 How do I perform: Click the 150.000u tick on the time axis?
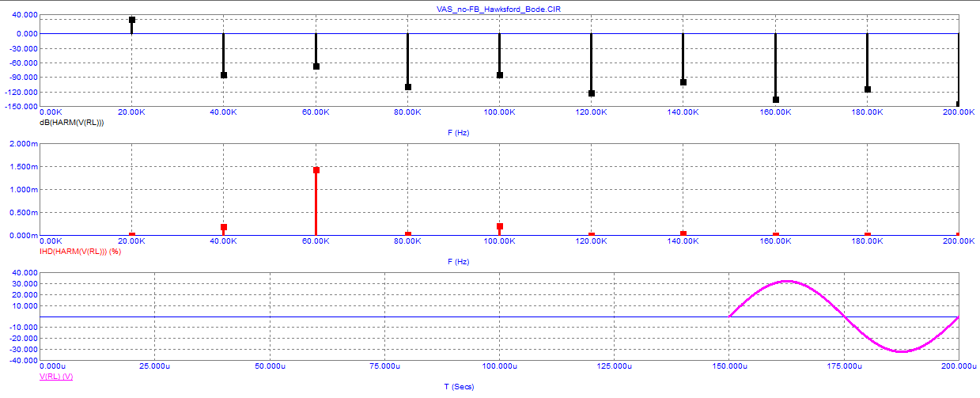click(x=729, y=367)
